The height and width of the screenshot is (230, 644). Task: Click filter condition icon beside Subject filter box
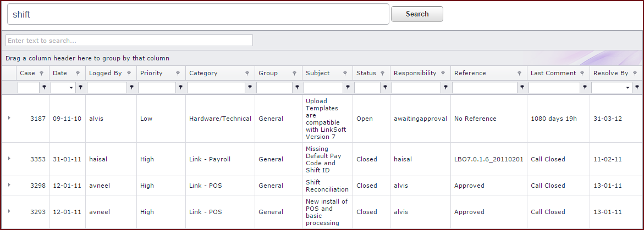pyautogui.click(x=348, y=87)
